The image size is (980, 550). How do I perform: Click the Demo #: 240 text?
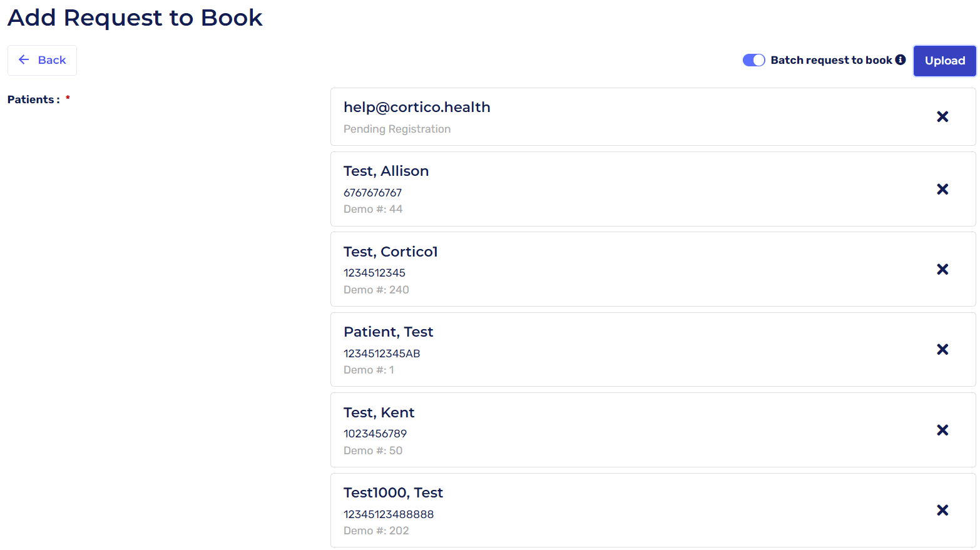click(x=376, y=290)
